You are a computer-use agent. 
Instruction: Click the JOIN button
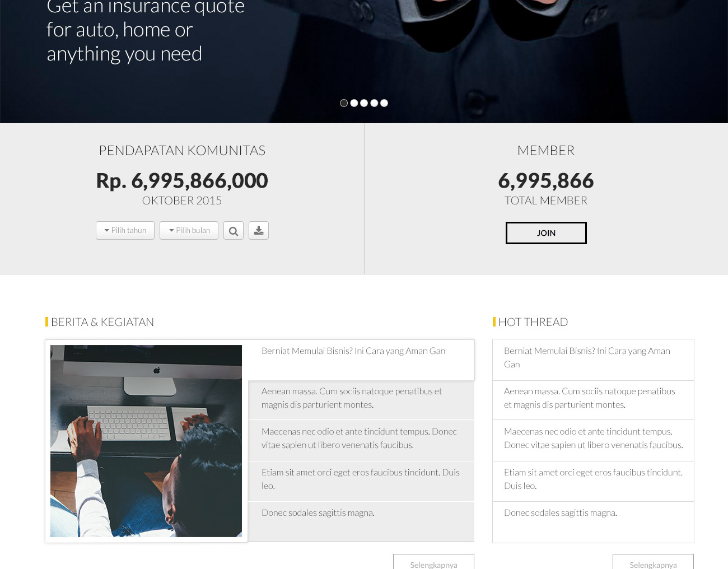(x=546, y=233)
